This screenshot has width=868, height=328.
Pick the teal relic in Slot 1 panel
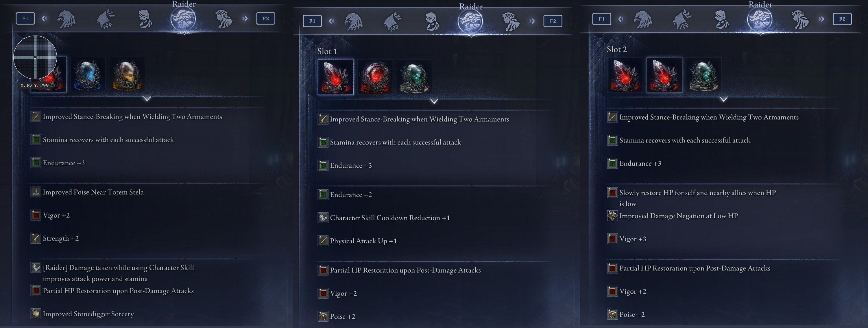(414, 77)
